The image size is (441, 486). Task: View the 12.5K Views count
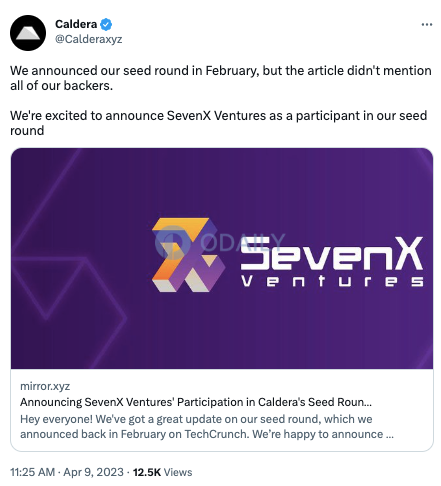[x=162, y=472]
